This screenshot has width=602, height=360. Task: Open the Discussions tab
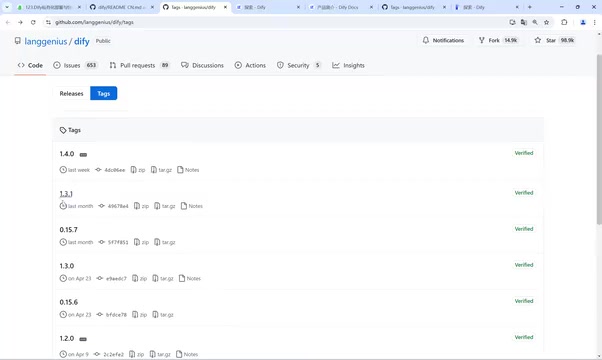(202, 65)
